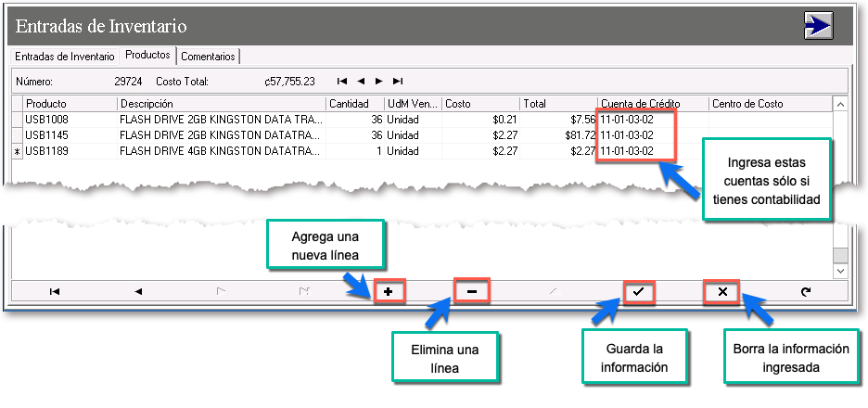This screenshot has height=408, width=868.
Task: Click the Costo column header
Action: point(480,104)
